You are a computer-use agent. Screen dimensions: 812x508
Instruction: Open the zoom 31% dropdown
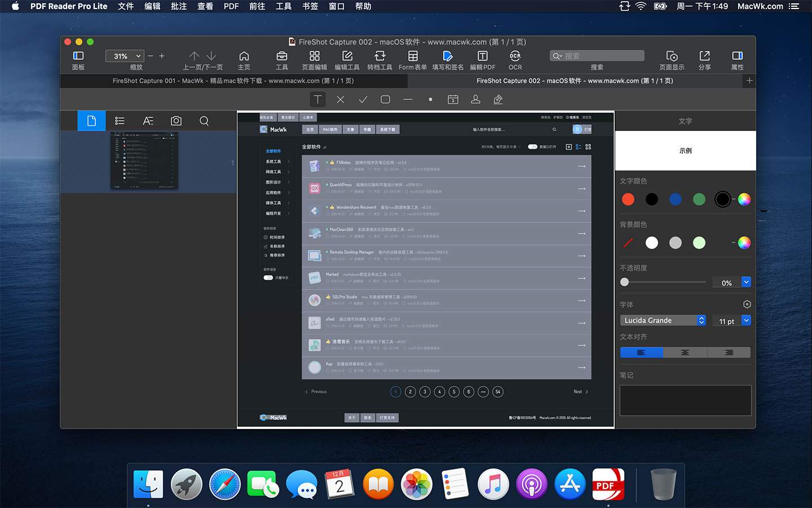coord(125,56)
